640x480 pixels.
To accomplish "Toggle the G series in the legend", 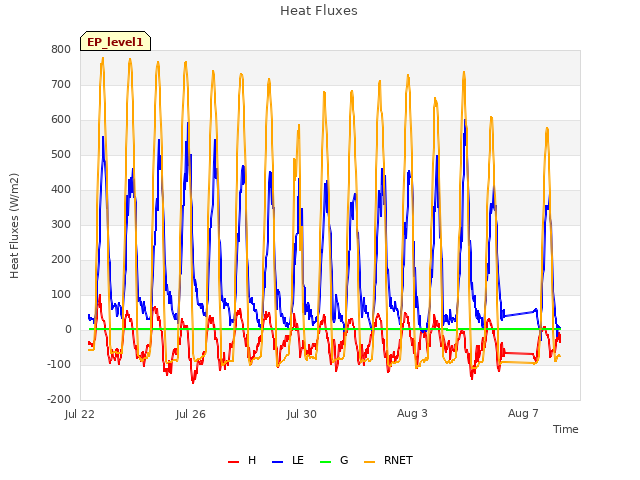I will pos(334,460).
